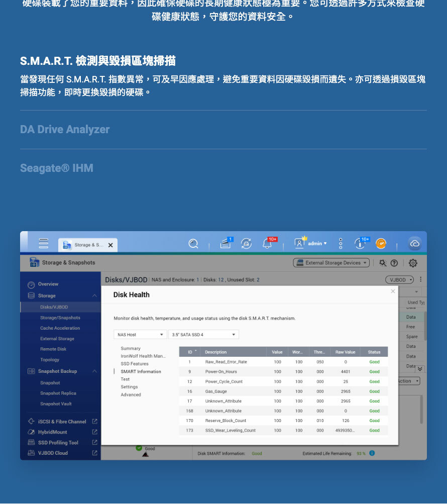Image resolution: width=447 pixels, height=504 pixels.
Task: Click the myQNAPcloud cloud icon
Action: 414,244
